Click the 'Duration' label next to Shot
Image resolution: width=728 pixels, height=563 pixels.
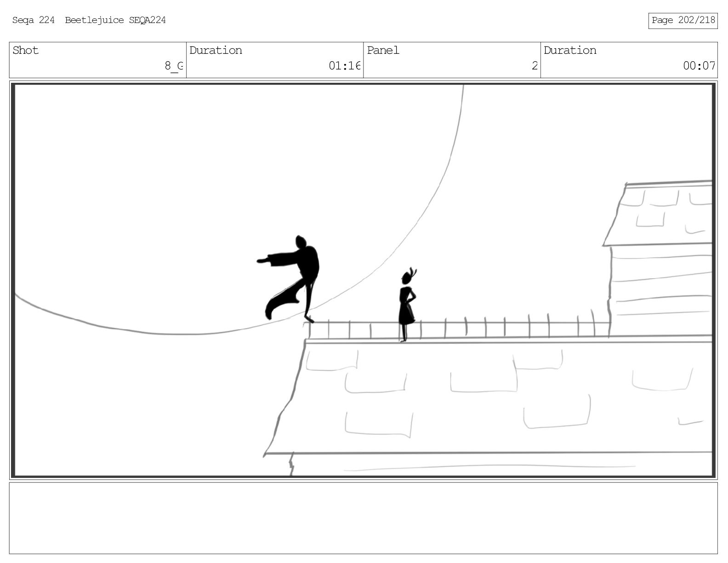(x=216, y=50)
